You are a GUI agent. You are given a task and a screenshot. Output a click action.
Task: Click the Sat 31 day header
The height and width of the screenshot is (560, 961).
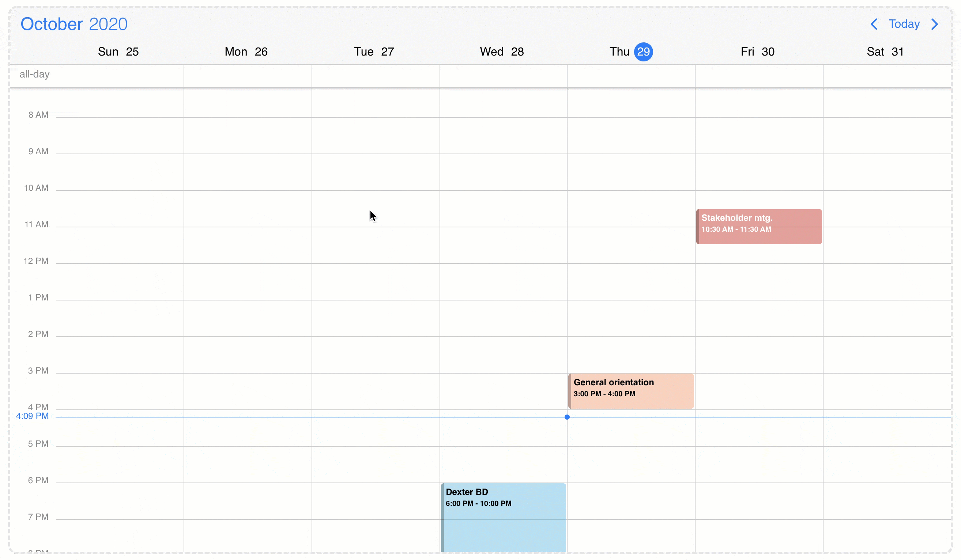click(885, 52)
